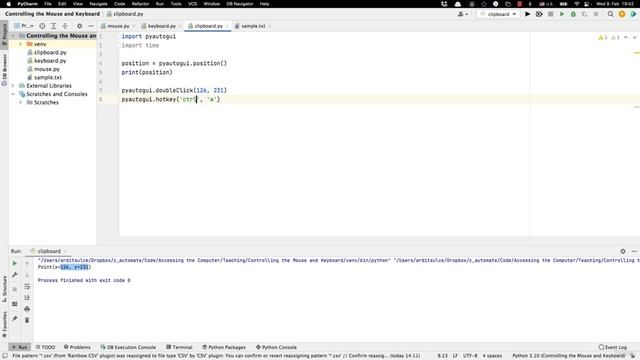Click the tool windows toggle in status bar corner

coord(4,356)
